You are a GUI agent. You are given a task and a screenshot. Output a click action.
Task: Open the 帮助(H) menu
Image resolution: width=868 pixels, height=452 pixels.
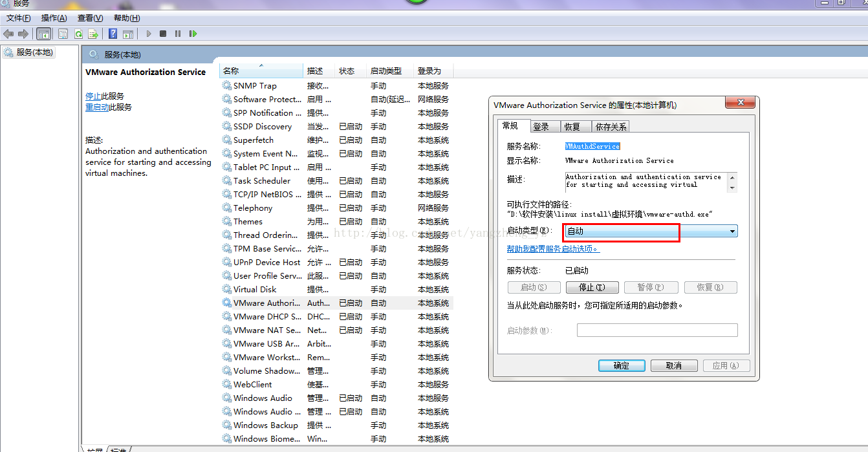[x=127, y=18]
